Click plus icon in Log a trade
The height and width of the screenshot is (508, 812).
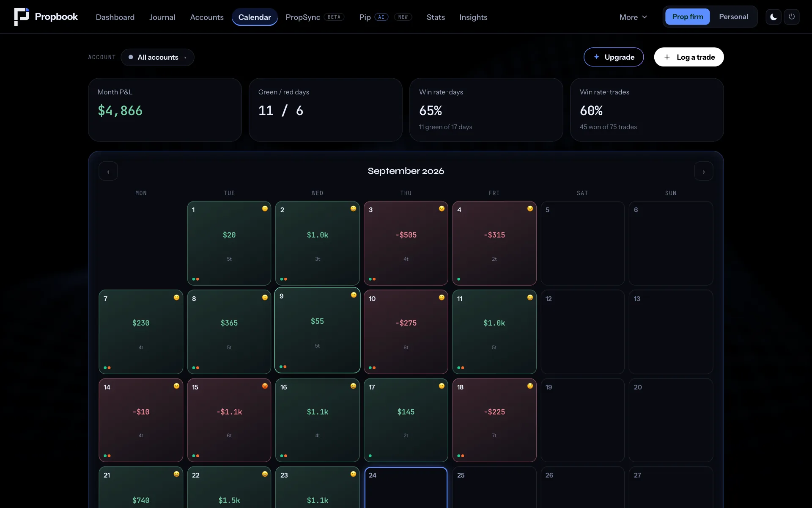click(667, 57)
